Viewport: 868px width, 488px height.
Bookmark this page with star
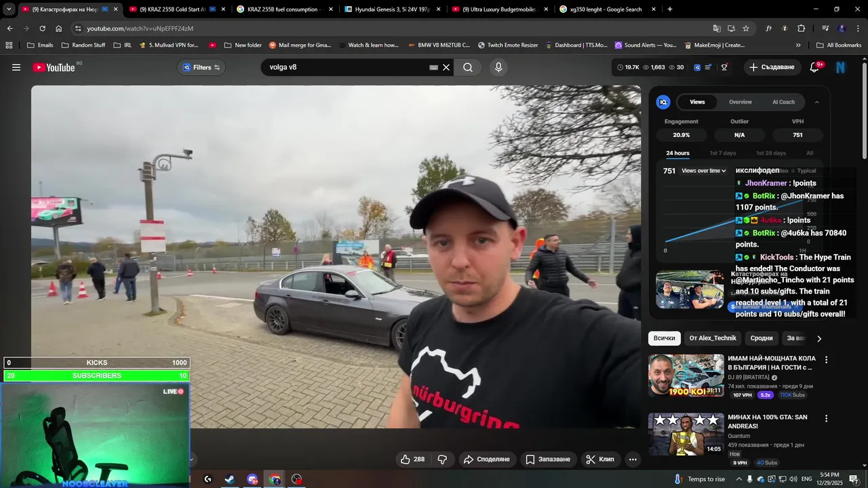click(746, 28)
